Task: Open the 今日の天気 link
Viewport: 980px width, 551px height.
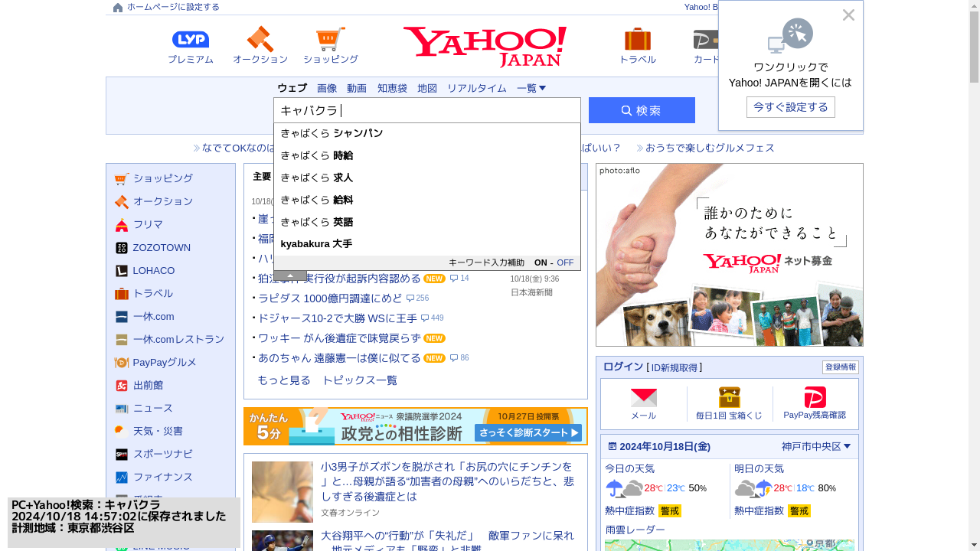Action: 629,468
